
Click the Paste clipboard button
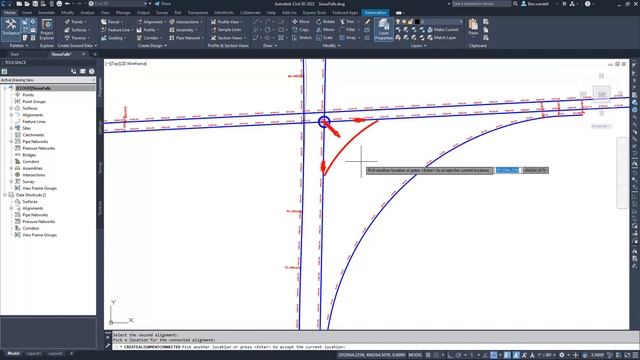pyautogui.click(x=473, y=27)
